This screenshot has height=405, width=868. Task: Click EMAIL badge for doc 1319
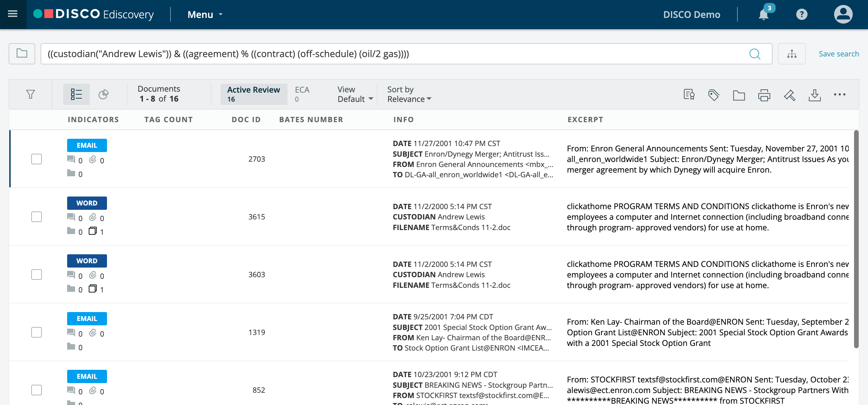(87, 319)
